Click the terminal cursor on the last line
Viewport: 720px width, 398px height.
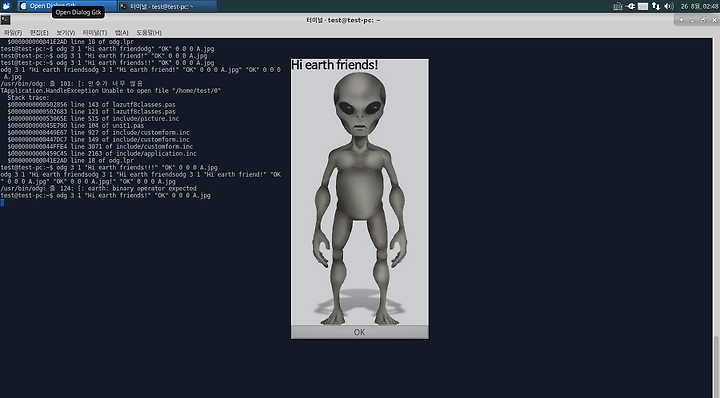[2, 202]
